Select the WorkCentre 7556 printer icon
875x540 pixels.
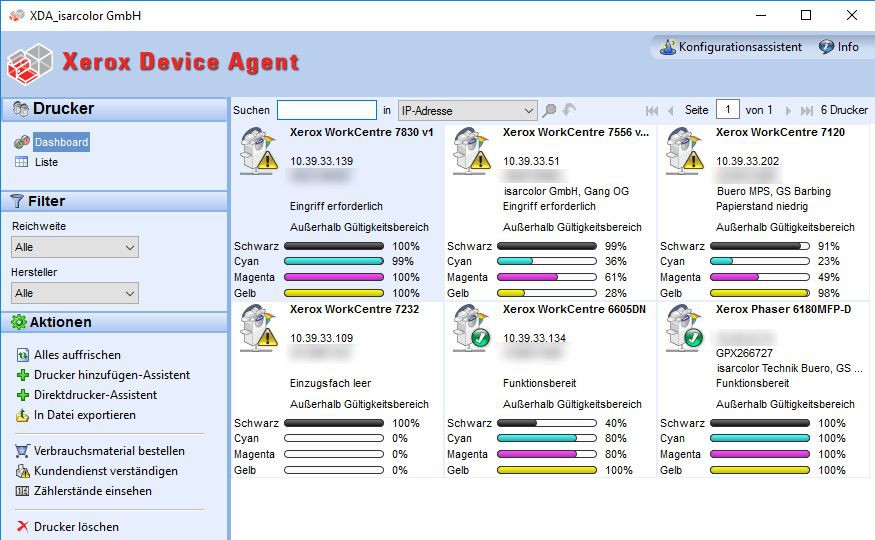[472, 150]
